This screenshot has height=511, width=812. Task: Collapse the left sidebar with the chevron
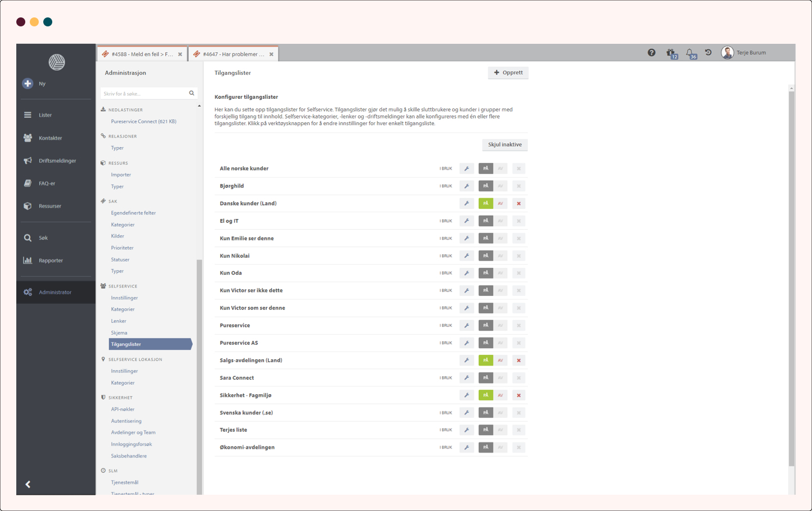(28, 484)
